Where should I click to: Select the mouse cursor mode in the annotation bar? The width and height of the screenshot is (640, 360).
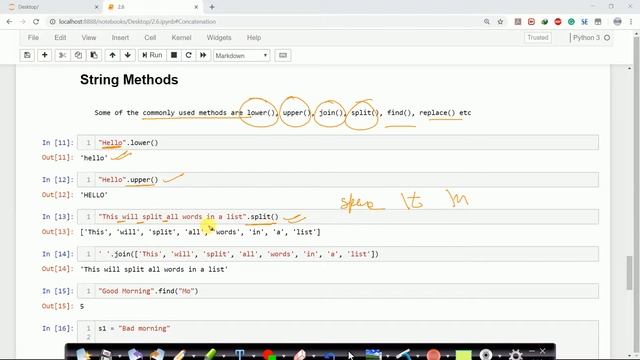coord(351,355)
